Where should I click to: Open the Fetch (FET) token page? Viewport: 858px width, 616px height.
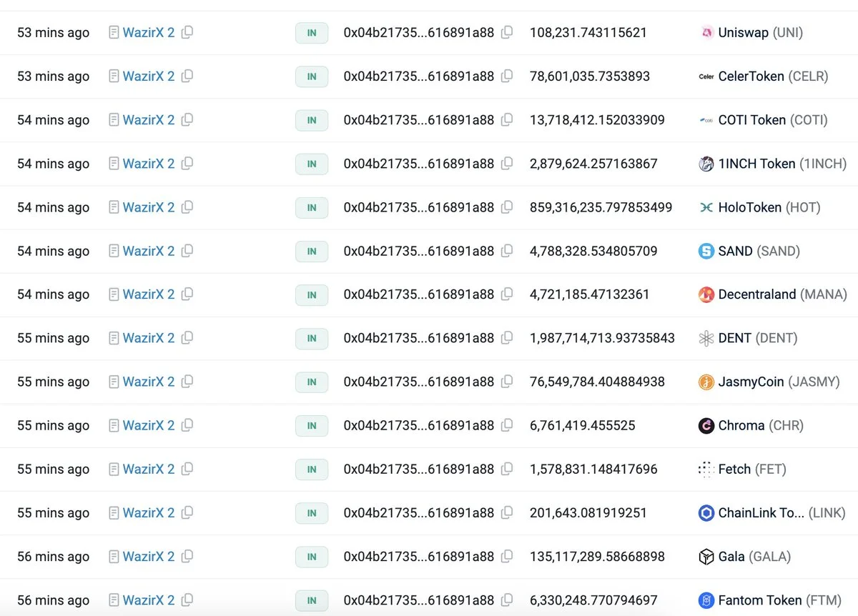752,468
